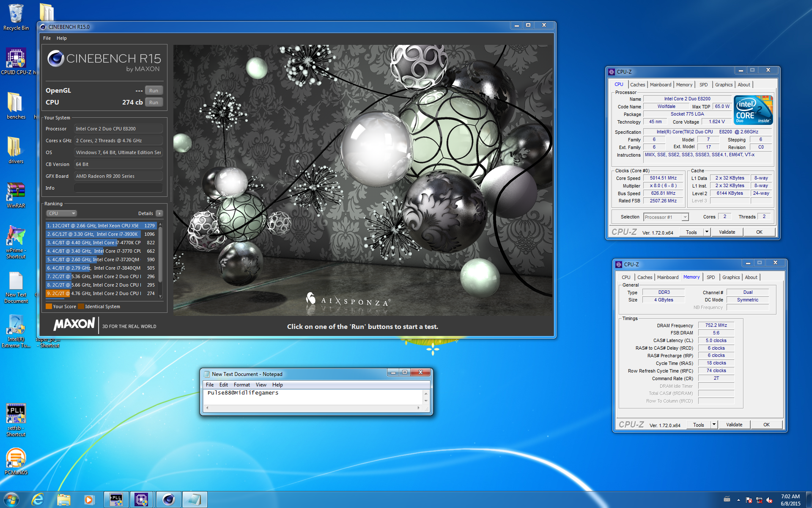Open the Recycle Bin desktop icon
The width and height of the screenshot is (812, 508).
[x=16, y=17]
